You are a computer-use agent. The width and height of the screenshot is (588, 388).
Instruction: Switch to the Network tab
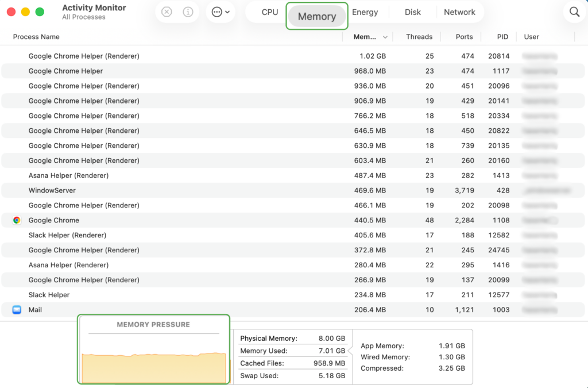pyautogui.click(x=459, y=12)
